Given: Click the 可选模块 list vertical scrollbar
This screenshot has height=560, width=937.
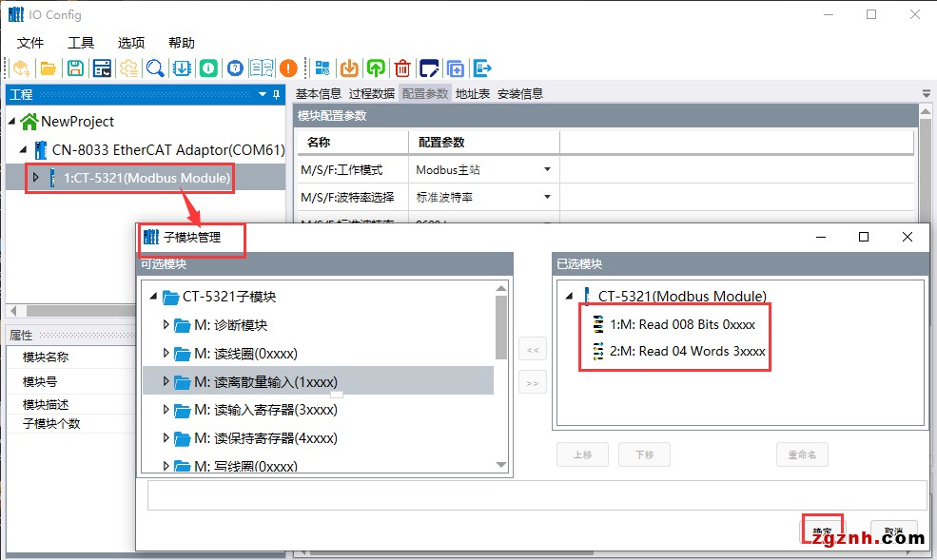Looking at the screenshot, I should (501, 328).
